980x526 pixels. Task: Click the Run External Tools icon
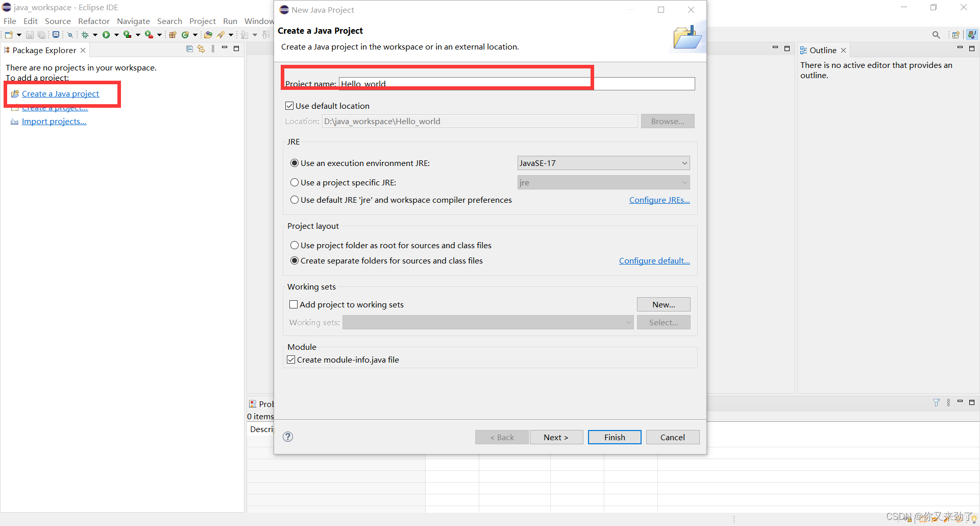149,35
